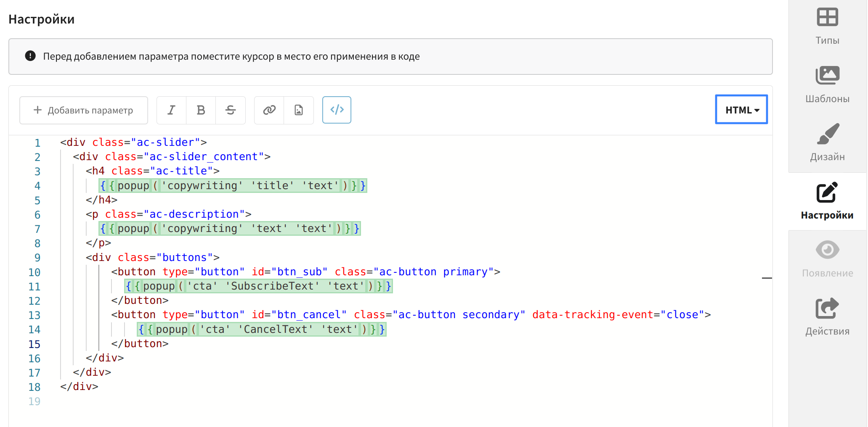This screenshot has width=868, height=427.
Task: Click the data-tracking-event attribute
Action: point(592,315)
